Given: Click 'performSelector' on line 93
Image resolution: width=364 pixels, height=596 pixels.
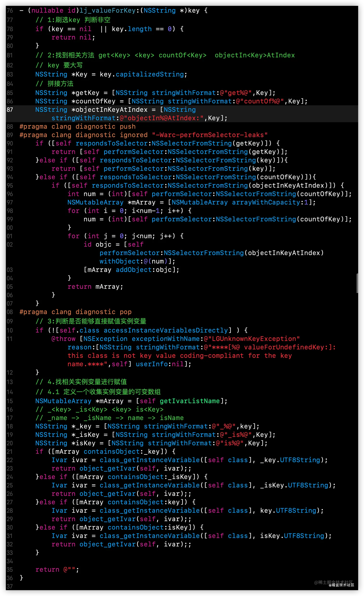Looking at the screenshot, I should point(134,168).
